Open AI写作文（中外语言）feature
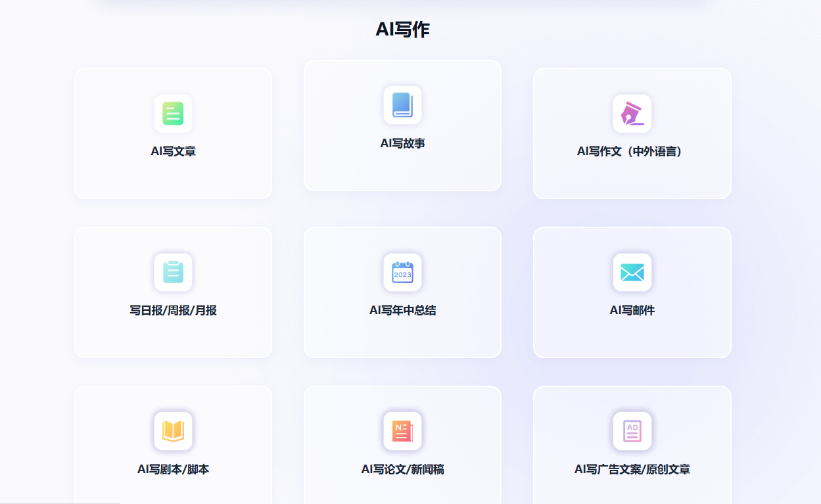The image size is (821, 504). (632, 133)
